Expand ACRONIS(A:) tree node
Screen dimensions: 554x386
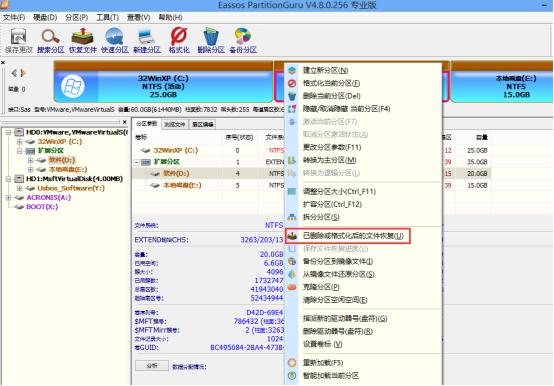[x=8, y=197]
